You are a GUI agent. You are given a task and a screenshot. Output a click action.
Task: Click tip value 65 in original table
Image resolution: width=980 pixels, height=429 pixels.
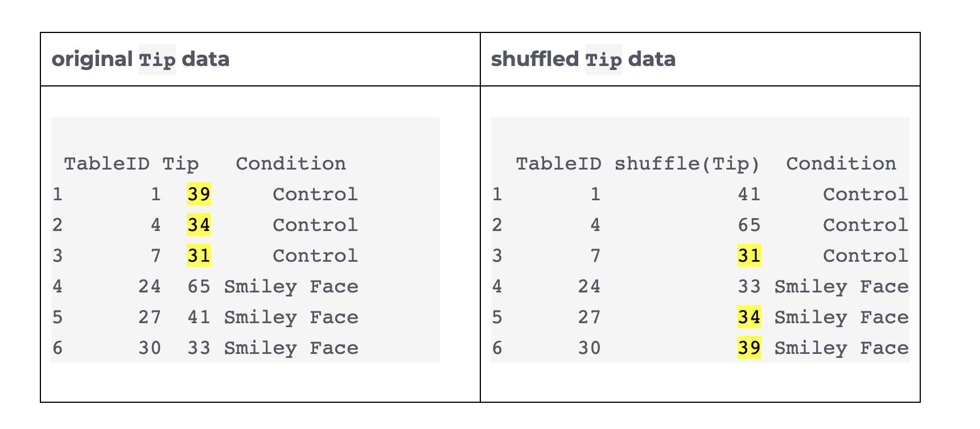(199, 287)
